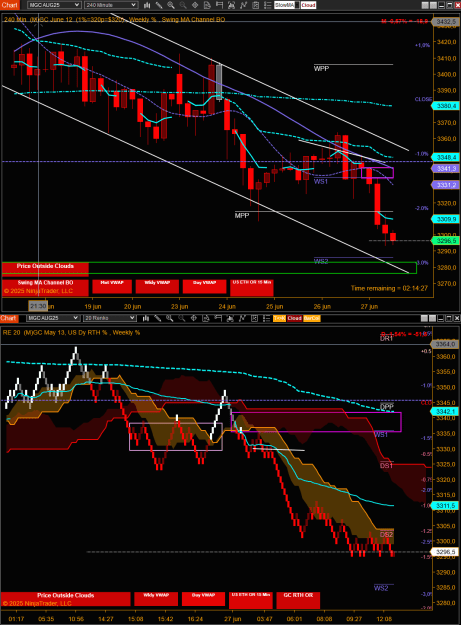Expand MGC AUG25 instrument selector in the 240 Minute chart
461x625 pixels.
point(54,5)
